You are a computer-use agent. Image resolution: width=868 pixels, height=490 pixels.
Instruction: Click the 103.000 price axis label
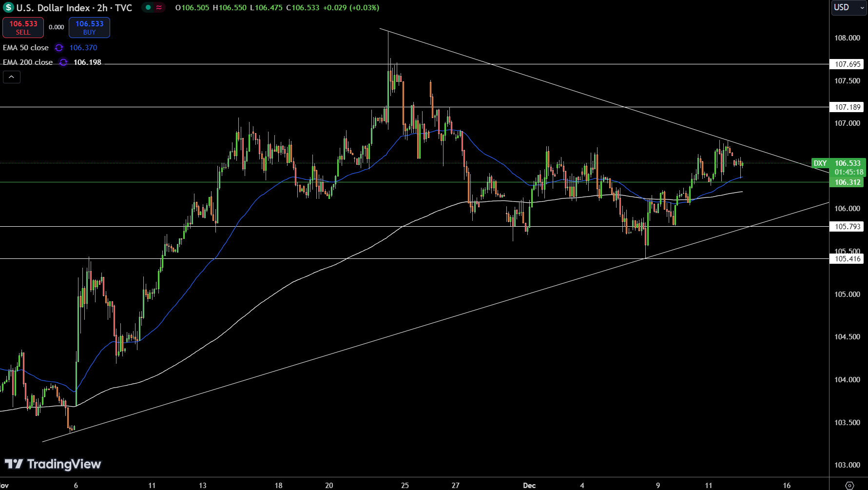[847, 465]
